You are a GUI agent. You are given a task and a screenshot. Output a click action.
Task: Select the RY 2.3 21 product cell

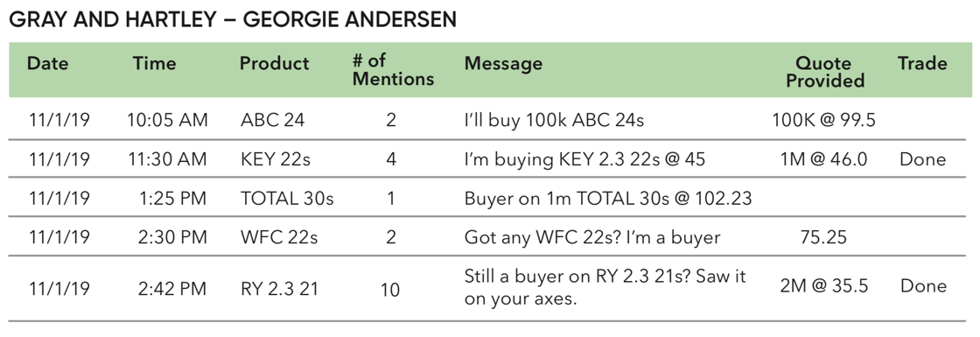tap(279, 289)
